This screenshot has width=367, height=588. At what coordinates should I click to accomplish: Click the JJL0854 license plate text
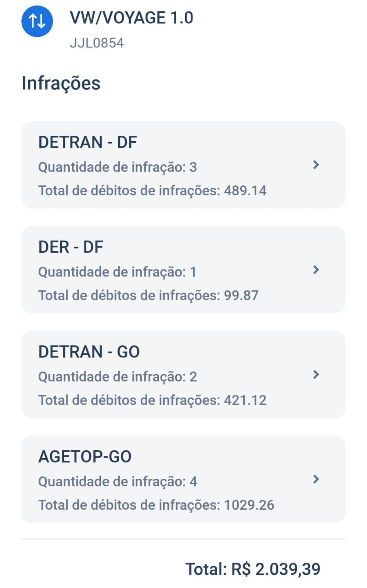point(97,43)
